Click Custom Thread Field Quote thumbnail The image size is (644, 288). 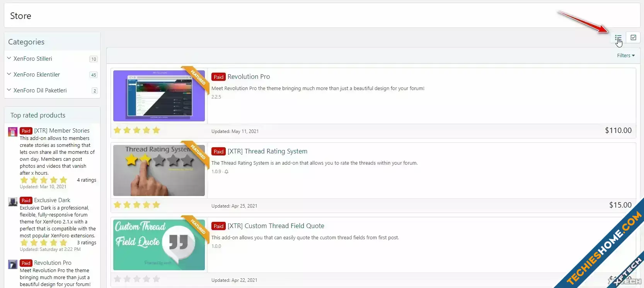point(159,245)
